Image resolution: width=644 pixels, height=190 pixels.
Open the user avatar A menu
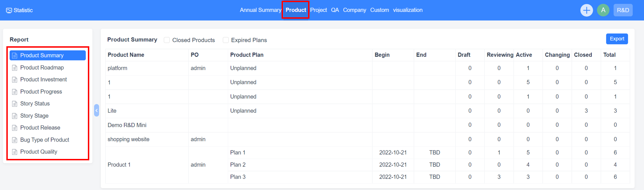pyautogui.click(x=603, y=10)
